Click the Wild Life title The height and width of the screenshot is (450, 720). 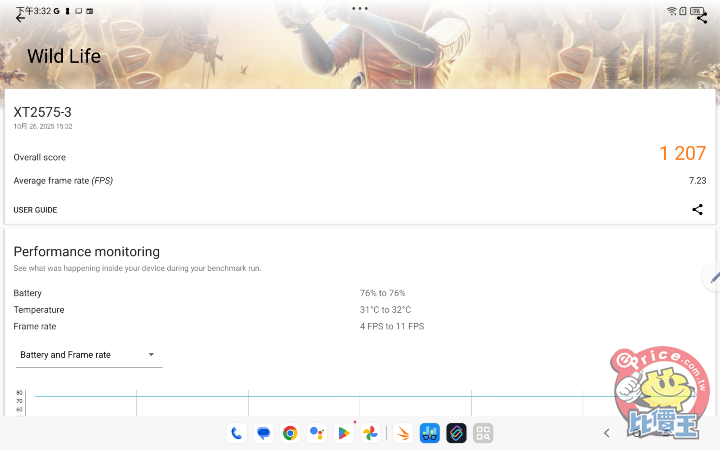point(64,56)
